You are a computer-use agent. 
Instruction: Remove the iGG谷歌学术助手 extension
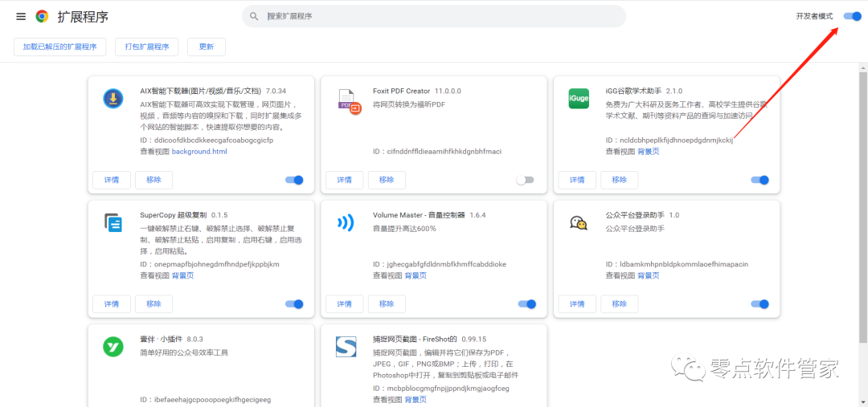[x=620, y=180]
